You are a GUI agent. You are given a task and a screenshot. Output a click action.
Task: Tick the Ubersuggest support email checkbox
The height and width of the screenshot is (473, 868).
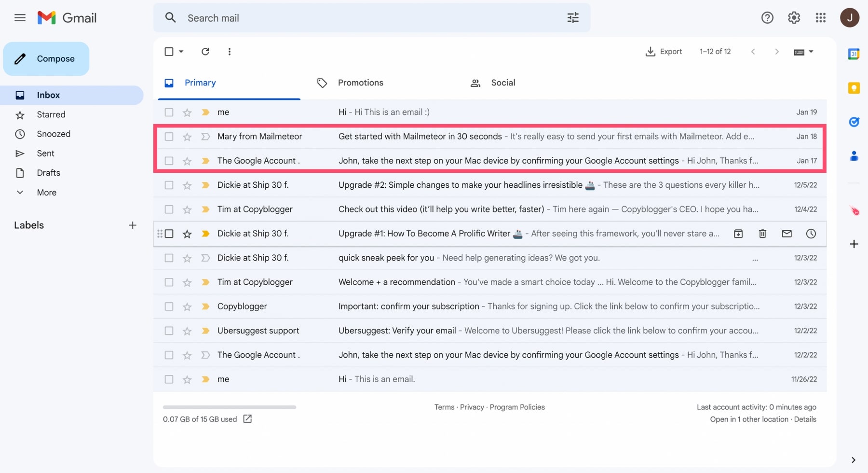pos(169,331)
